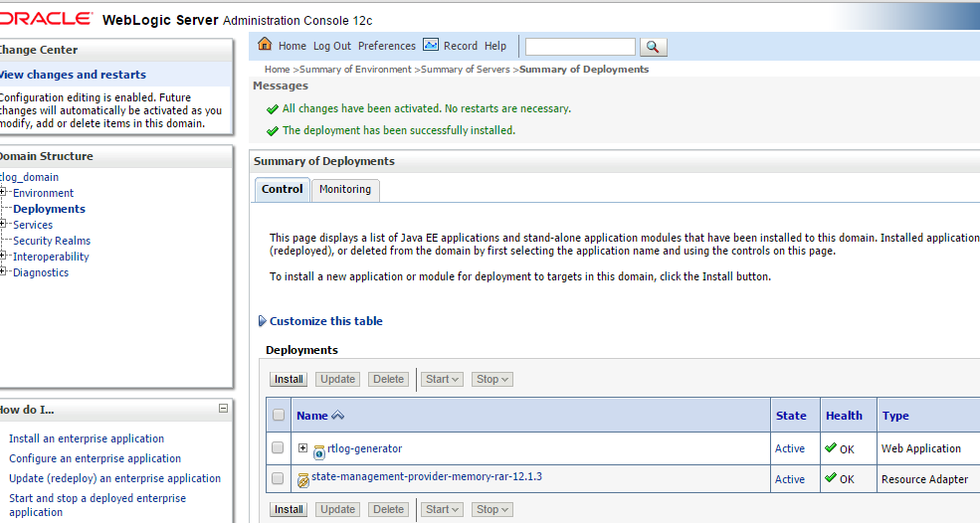Click Home in the top toolbar
The image size is (980, 524).
292,46
